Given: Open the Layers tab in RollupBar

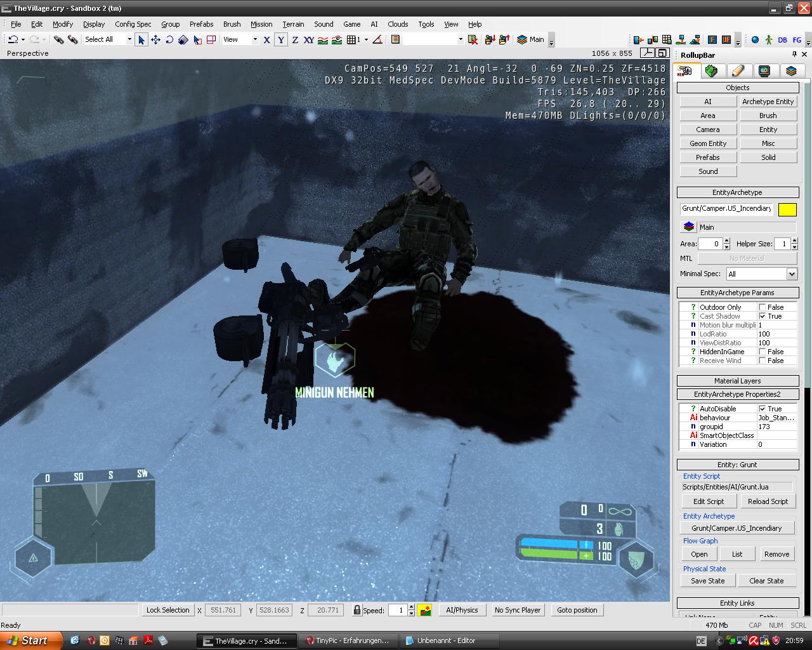Looking at the screenshot, I should point(790,70).
